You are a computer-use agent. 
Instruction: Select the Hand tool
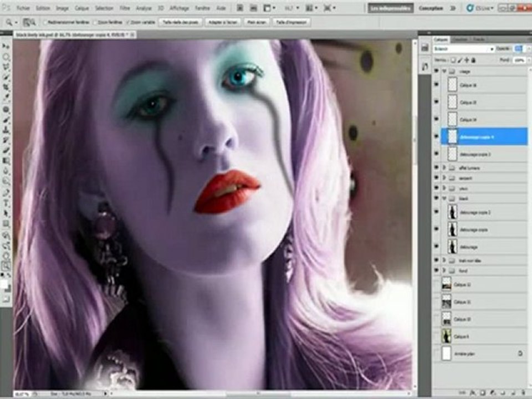point(6,255)
